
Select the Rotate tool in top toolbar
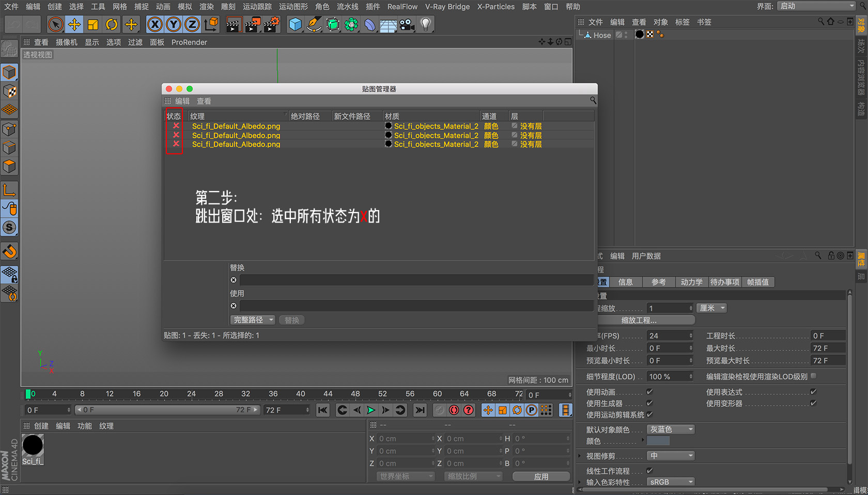tap(112, 24)
